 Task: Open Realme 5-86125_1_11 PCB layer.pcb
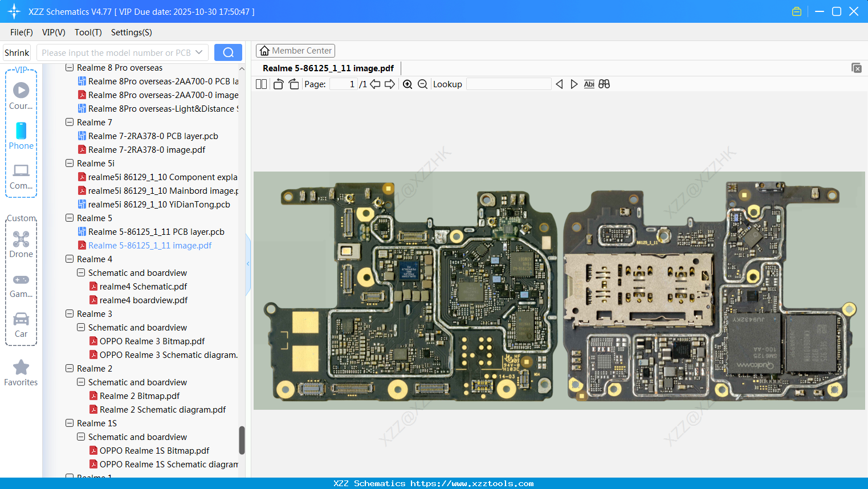156,232
